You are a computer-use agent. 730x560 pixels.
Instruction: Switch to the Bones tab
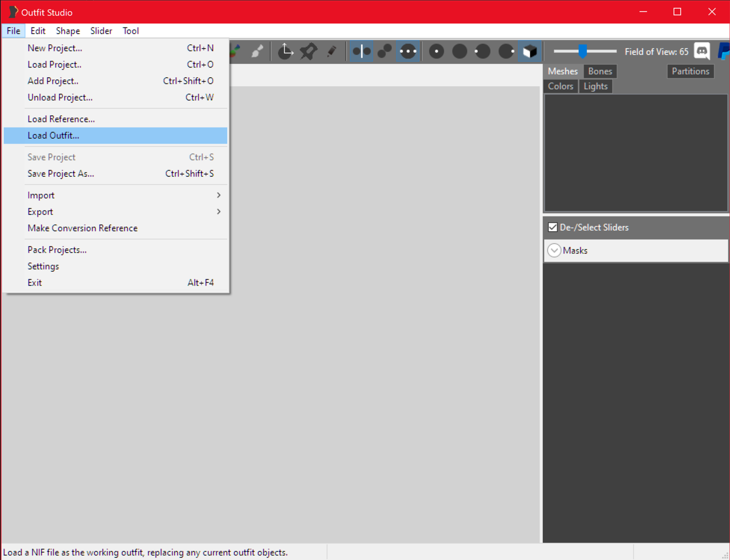[x=600, y=71]
